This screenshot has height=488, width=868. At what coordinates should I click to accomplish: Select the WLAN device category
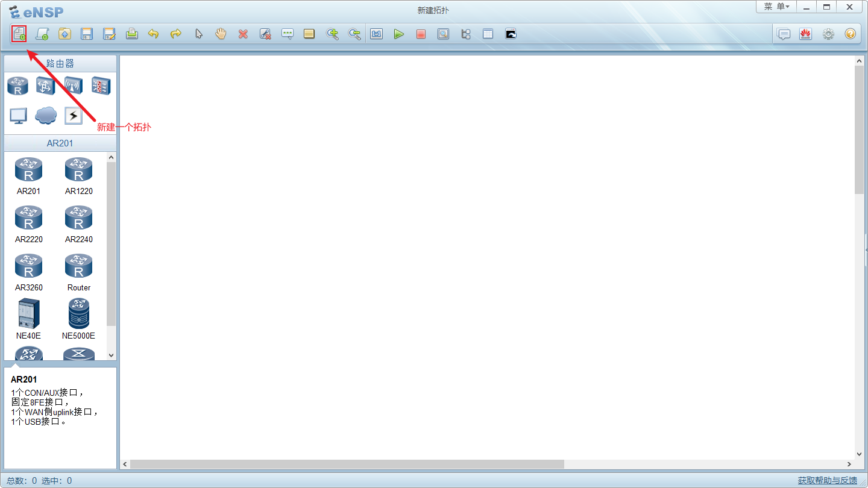73,86
